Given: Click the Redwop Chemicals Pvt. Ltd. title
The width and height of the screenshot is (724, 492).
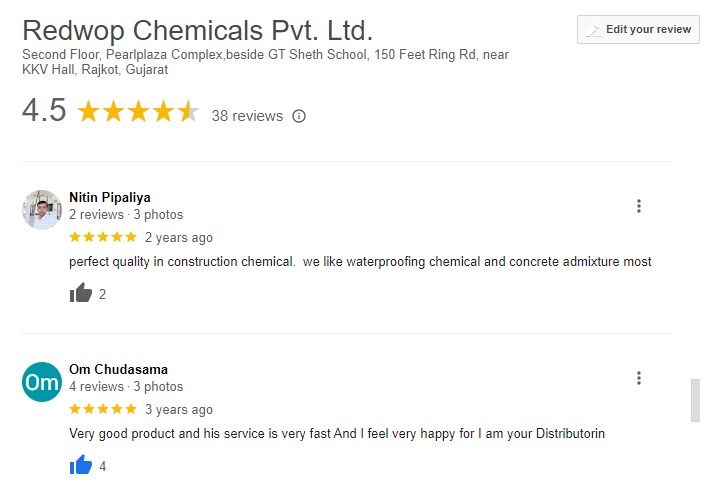Looking at the screenshot, I should (197, 30).
